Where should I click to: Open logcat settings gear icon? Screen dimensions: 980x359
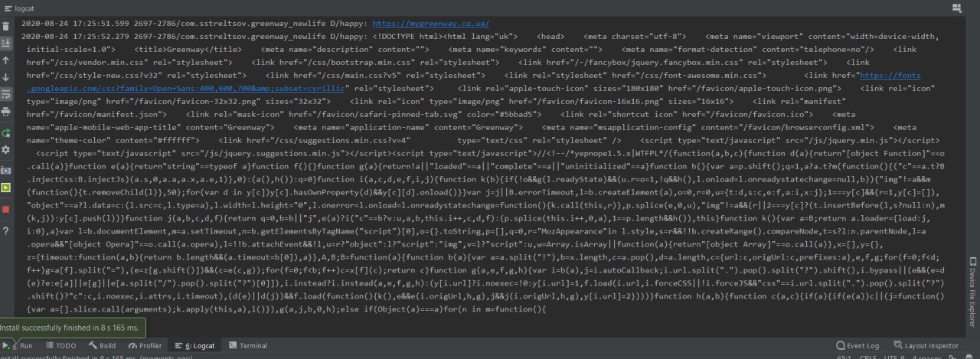coord(6,151)
